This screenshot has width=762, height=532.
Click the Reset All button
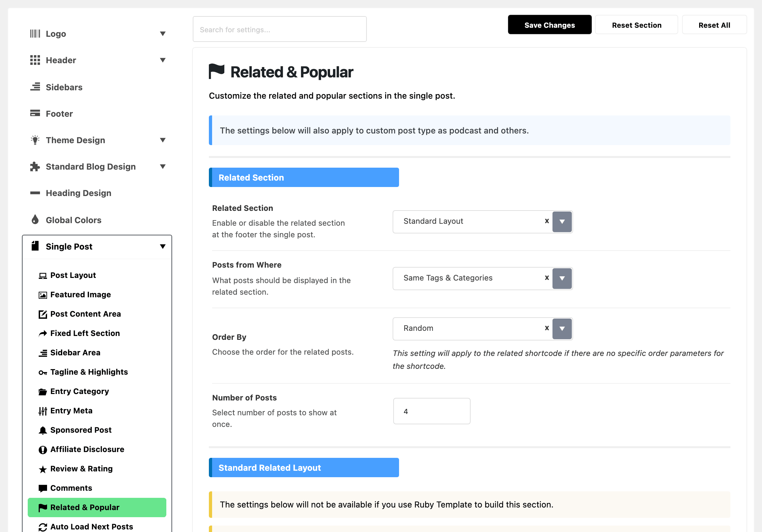point(714,25)
